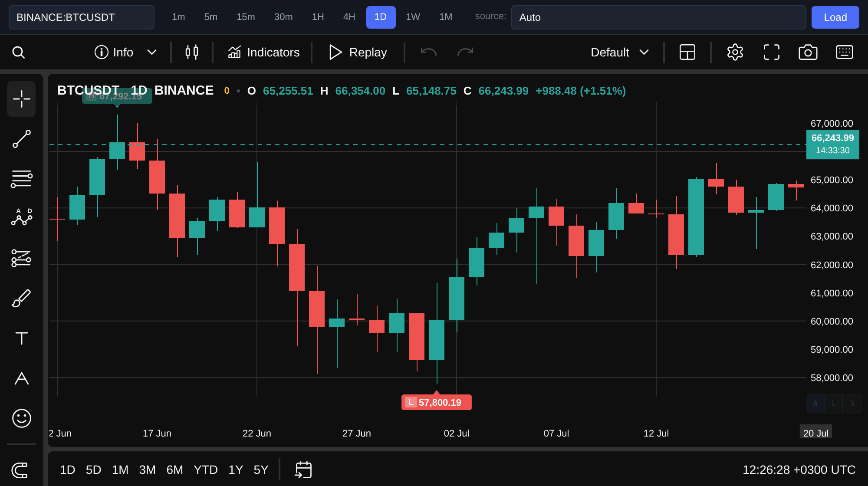Select the XABCD pattern tool
868x486 pixels.
tap(21, 217)
